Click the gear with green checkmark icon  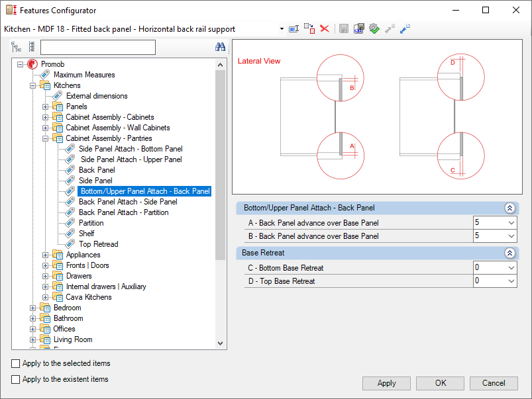pos(374,29)
